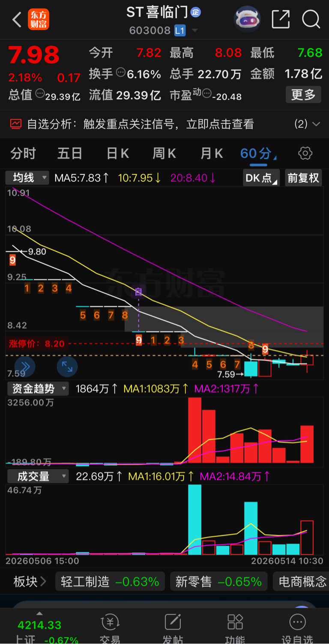Open 轻工制造 sector chip
The image size is (329, 644).
[x=110, y=582]
